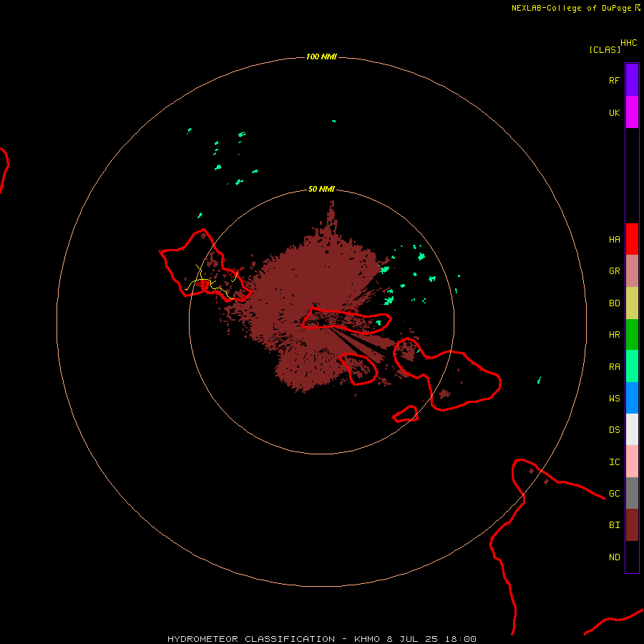Select the IC light pink swatch

tap(632, 462)
